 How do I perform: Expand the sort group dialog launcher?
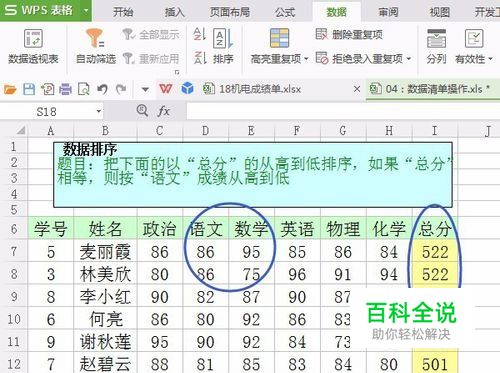click(x=177, y=72)
